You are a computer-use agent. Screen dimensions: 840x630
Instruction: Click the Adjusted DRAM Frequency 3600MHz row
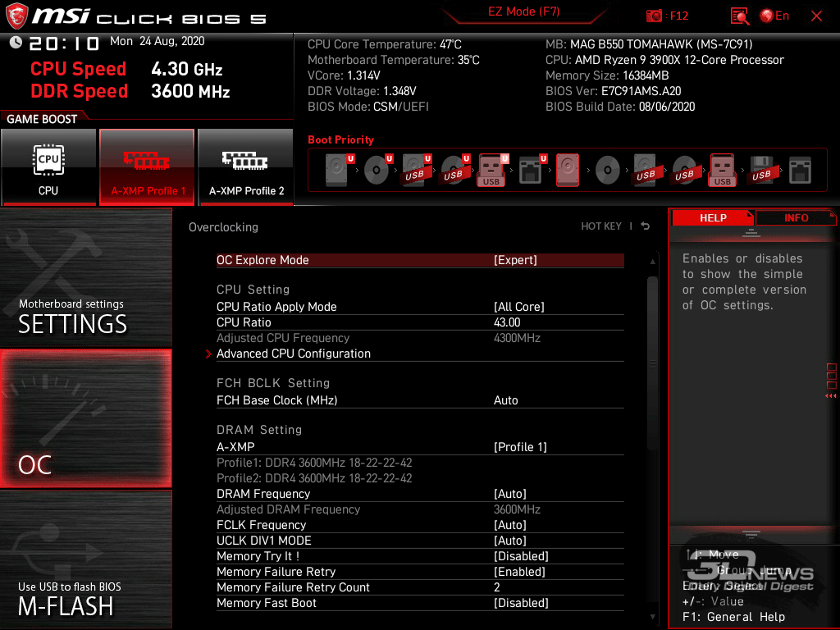[x=420, y=509]
